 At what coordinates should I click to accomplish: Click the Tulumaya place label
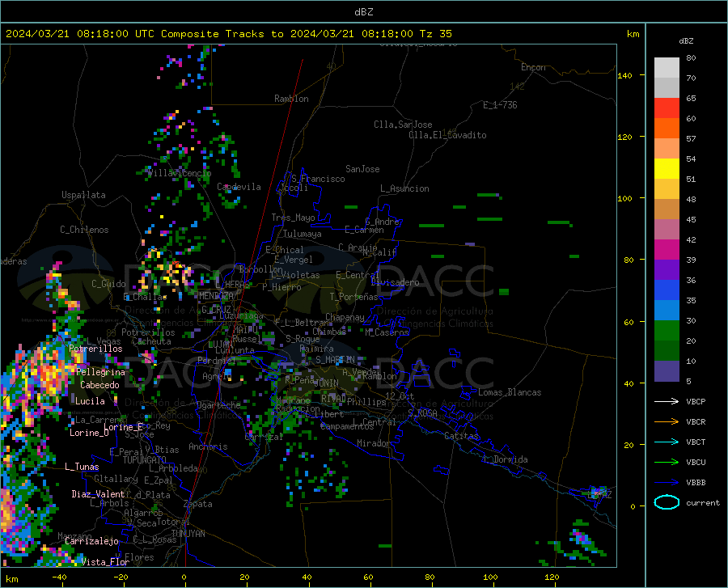pyautogui.click(x=303, y=234)
